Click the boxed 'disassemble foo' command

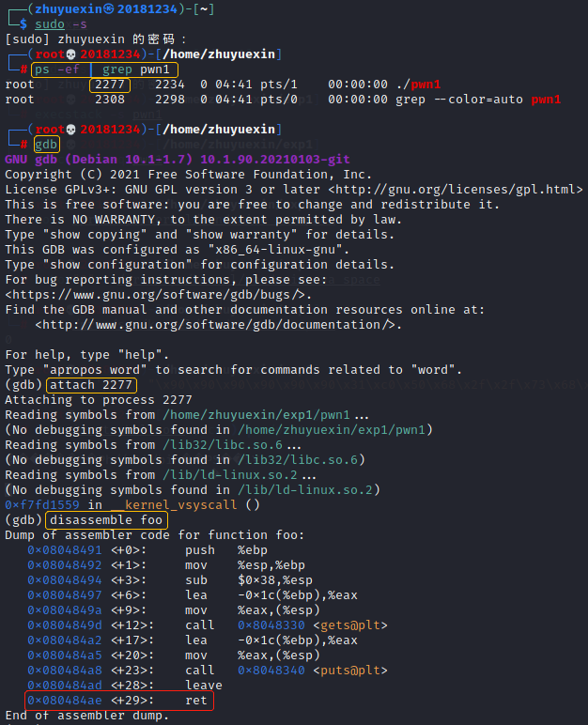click(107, 519)
